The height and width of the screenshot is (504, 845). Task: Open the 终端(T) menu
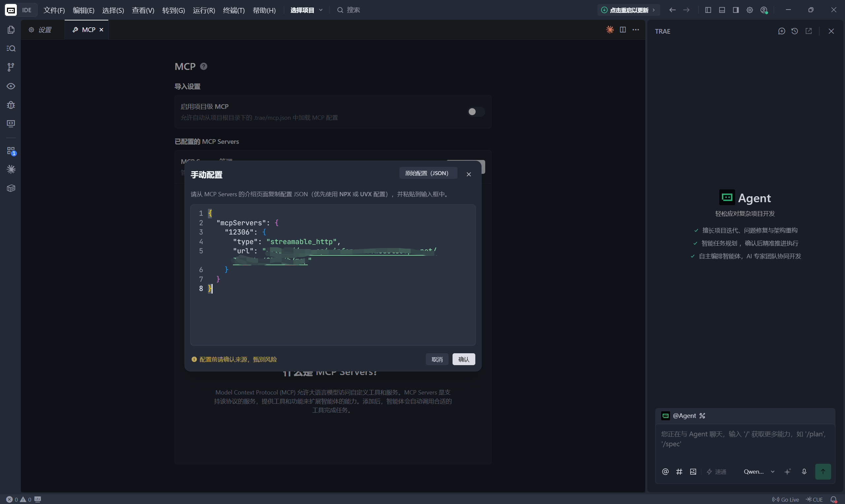click(234, 10)
